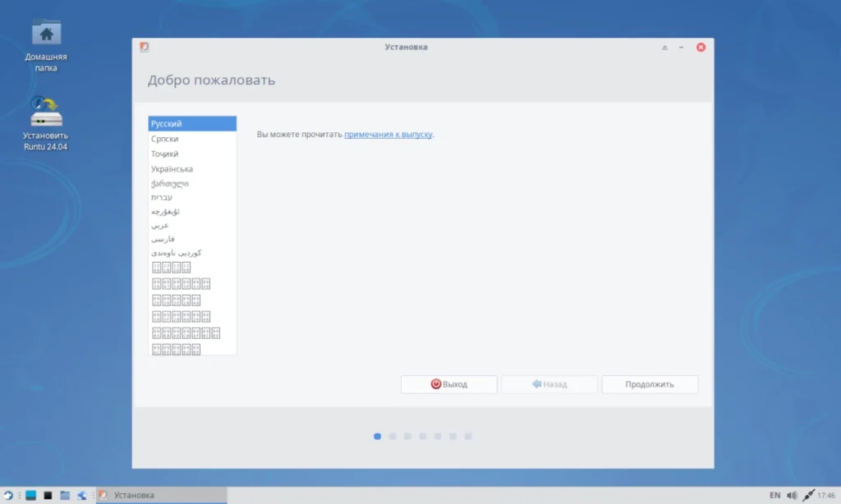The image size is (841, 504).
Task: Close the Установка window with the red X
Action: pos(701,47)
